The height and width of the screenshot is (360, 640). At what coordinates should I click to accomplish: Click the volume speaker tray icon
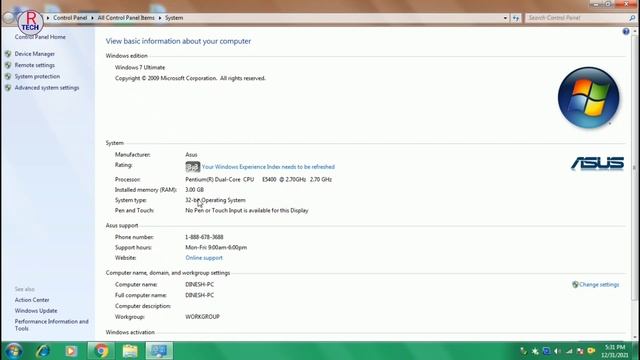pyautogui.click(x=557, y=351)
